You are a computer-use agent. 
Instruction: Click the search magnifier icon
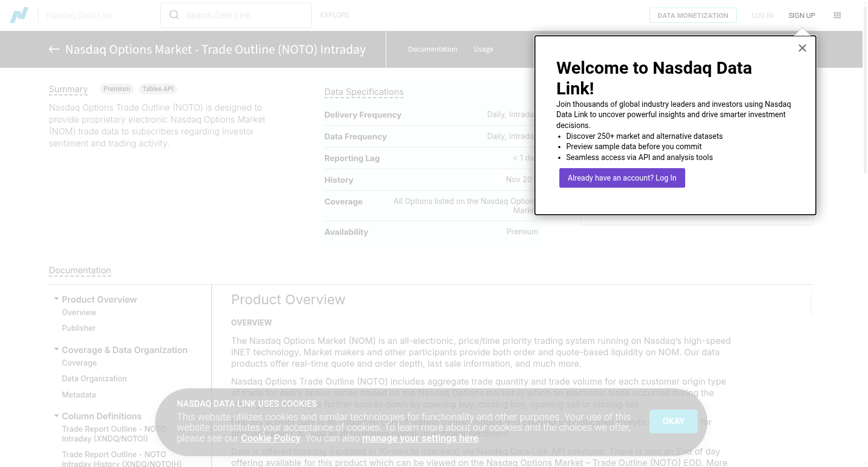tap(174, 15)
